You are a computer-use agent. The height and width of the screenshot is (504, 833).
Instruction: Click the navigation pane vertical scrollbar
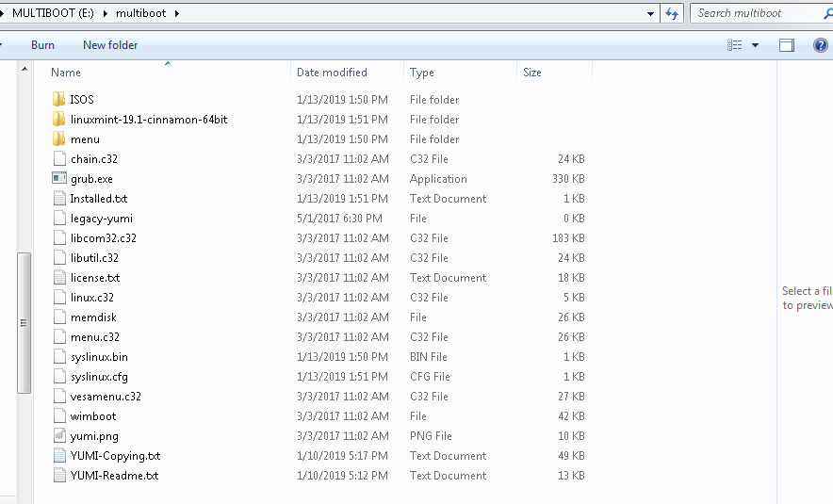coord(24,322)
